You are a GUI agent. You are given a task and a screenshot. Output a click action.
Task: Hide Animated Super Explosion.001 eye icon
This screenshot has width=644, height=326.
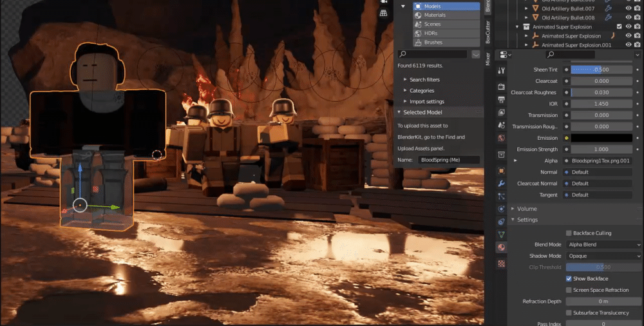coord(629,45)
